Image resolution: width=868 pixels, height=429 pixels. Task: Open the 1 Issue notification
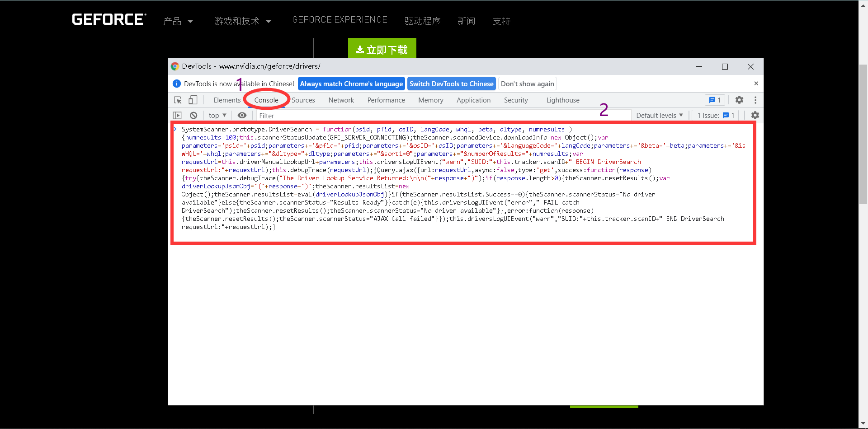coord(715,115)
